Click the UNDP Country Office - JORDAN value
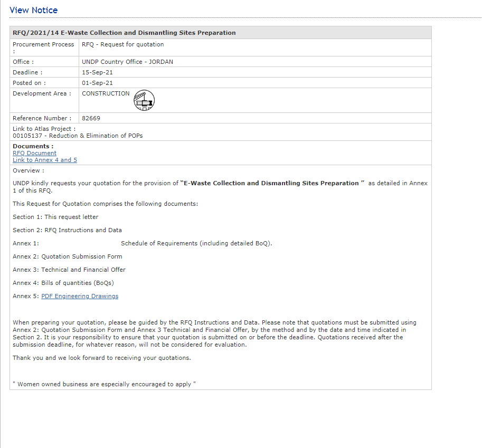Image resolution: width=482 pixels, height=448 pixels. click(127, 62)
